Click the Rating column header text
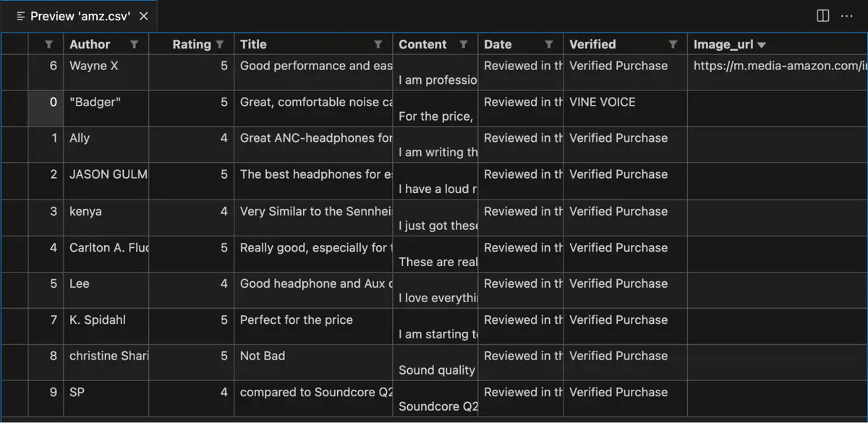The width and height of the screenshot is (868, 423). (x=191, y=45)
